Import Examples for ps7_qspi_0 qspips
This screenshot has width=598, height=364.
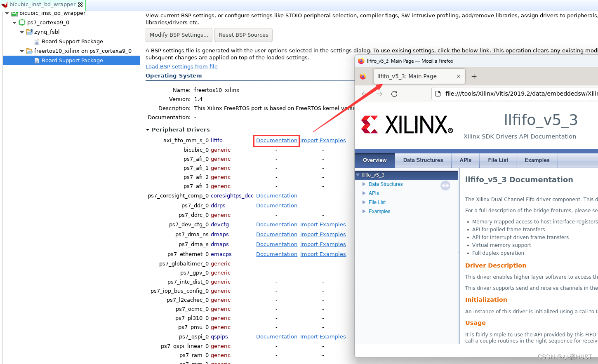coord(323,337)
